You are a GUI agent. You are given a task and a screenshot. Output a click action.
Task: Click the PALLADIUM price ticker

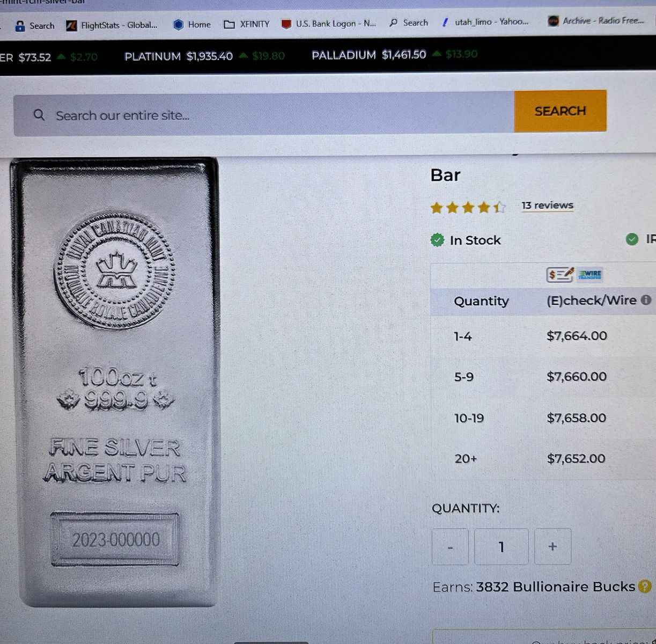click(394, 55)
